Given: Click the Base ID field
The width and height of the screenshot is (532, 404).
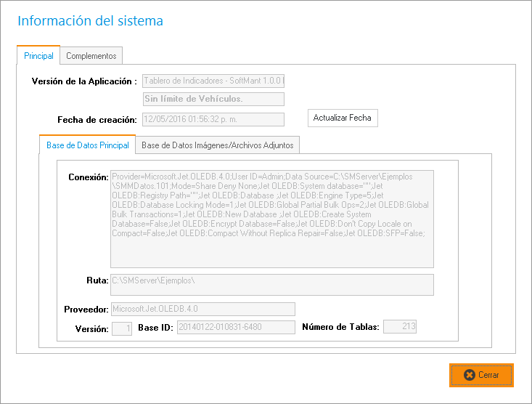Looking at the screenshot, I should coord(235,328).
